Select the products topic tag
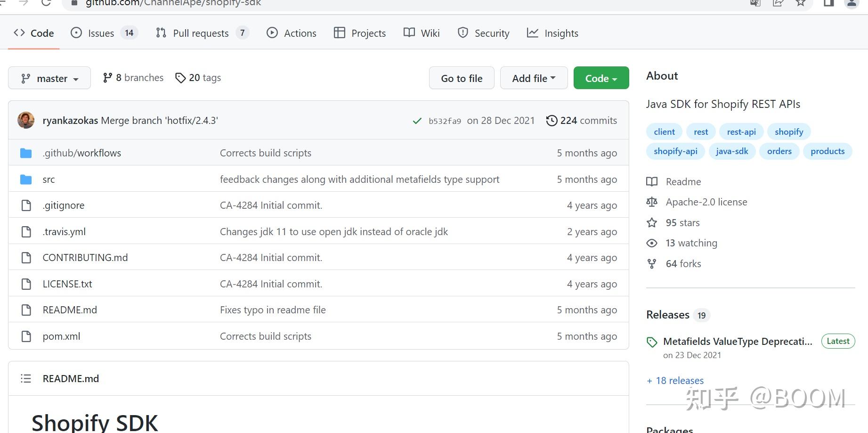The width and height of the screenshot is (868, 433). (x=827, y=151)
